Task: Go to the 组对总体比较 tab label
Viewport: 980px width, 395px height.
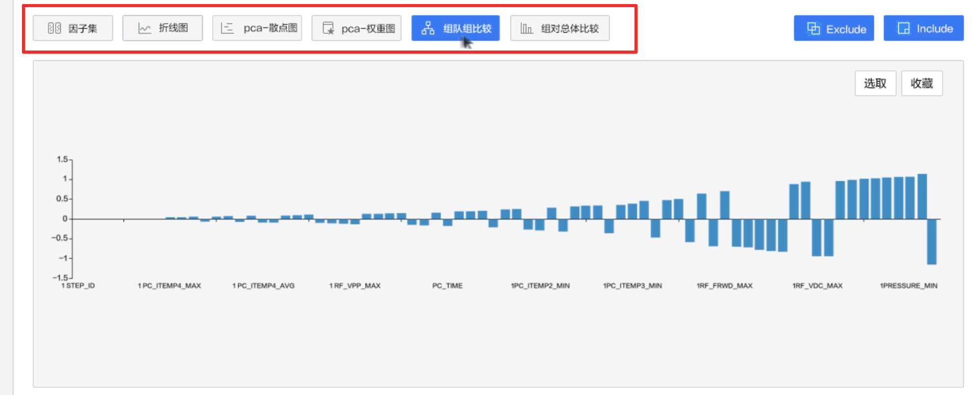Action: (x=570, y=29)
